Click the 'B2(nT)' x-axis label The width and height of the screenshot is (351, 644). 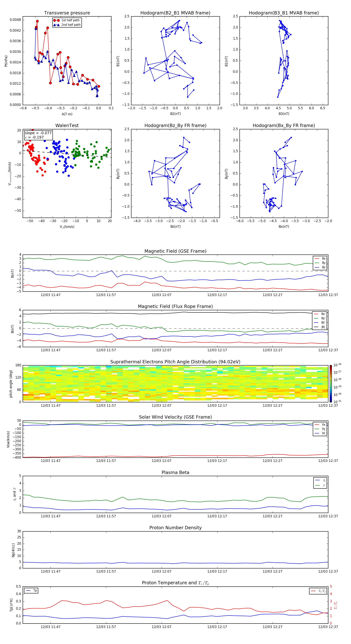coord(175,114)
